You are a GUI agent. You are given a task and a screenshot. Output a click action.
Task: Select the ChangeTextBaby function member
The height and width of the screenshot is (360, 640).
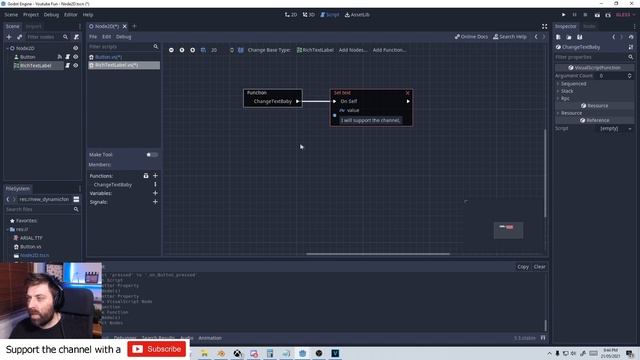pyautogui.click(x=113, y=185)
